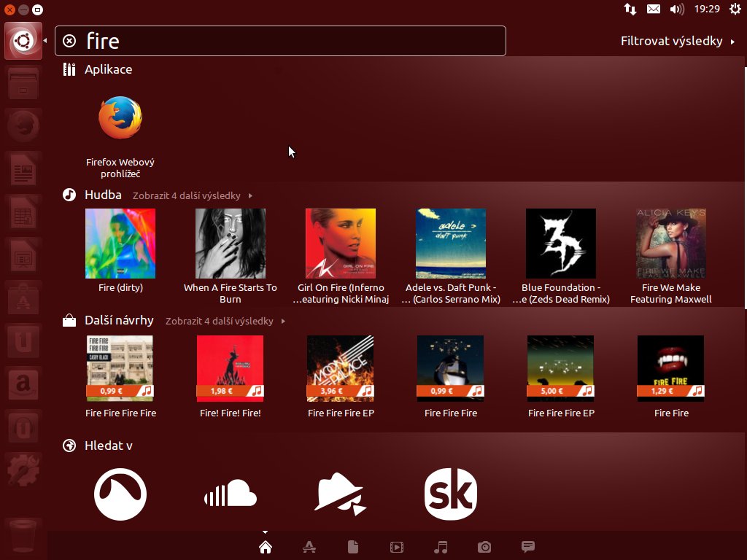The height and width of the screenshot is (560, 747).
Task: Switch to the Applications lens
Action: pyautogui.click(x=309, y=547)
